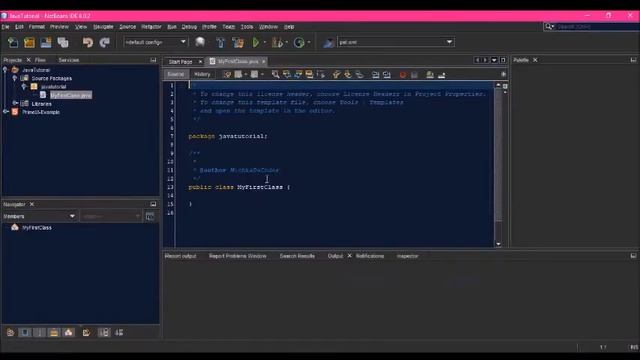Click the globe browser icon in toolbar
Image resolution: width=640 pixels, height=360 pixels.
tap(200, 42)
